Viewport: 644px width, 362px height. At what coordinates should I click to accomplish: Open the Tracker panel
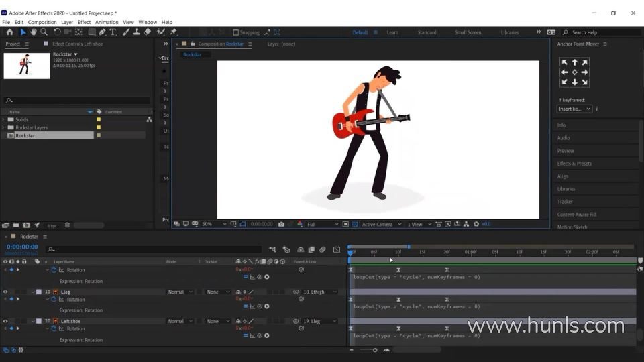click(x=565, y=202)
